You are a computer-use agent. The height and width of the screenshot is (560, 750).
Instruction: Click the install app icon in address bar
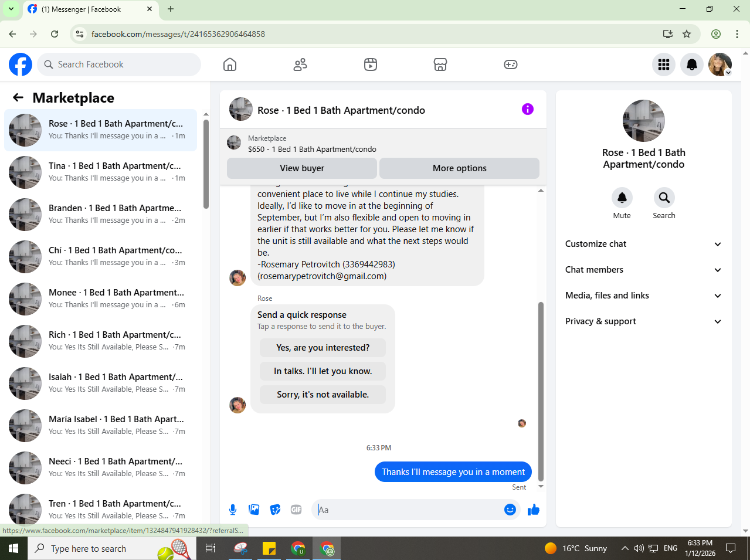click(667, 34)
